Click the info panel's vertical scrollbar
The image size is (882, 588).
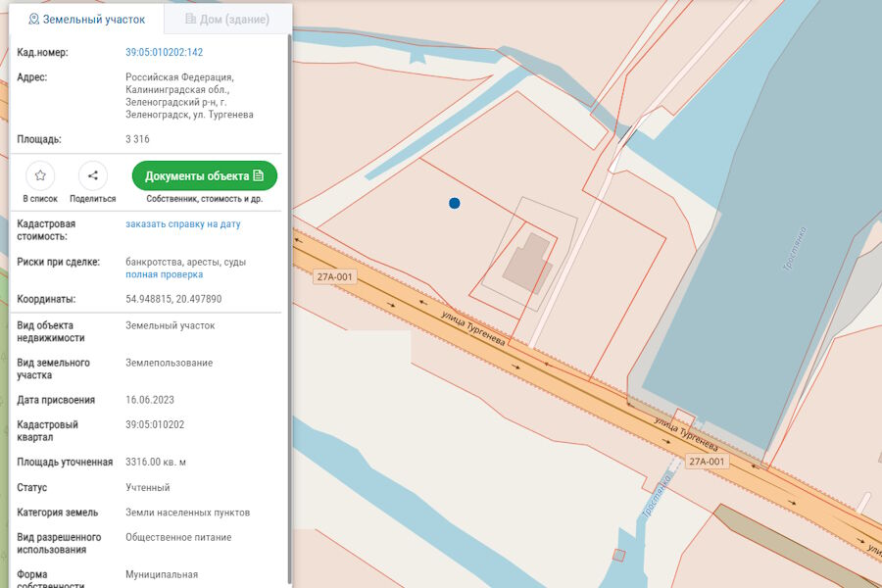288,294
